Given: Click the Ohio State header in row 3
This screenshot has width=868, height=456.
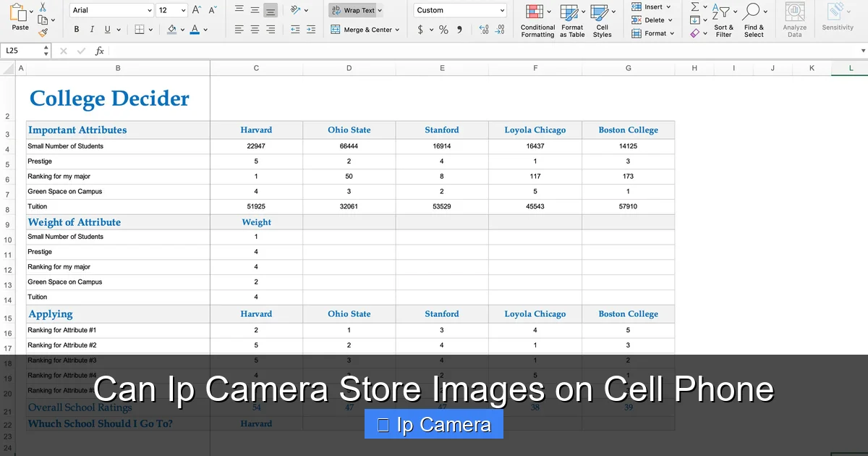Looking at the screenshot, I should point(349,130).
